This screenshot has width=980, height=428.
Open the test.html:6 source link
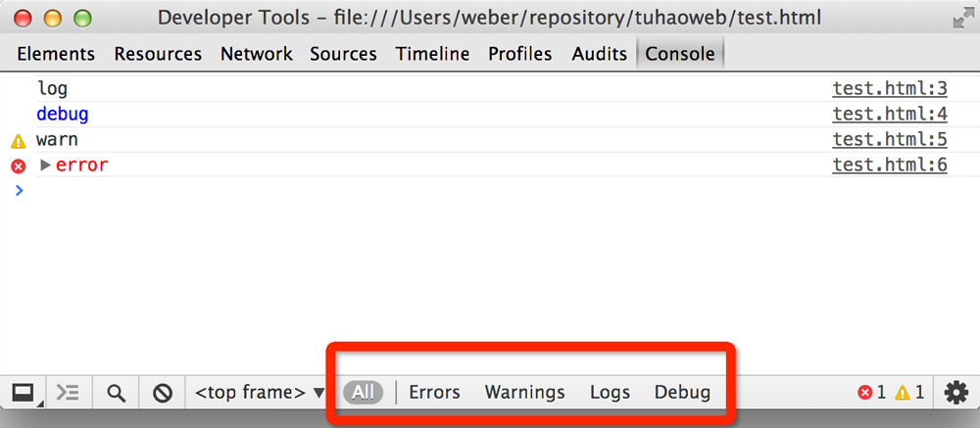(x=890, y=166)
